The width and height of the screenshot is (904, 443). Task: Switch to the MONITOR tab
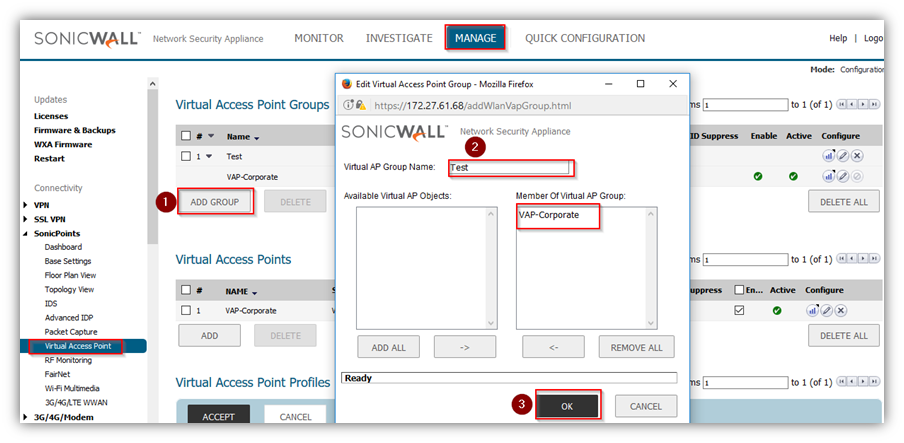click(x=318, y=38)
